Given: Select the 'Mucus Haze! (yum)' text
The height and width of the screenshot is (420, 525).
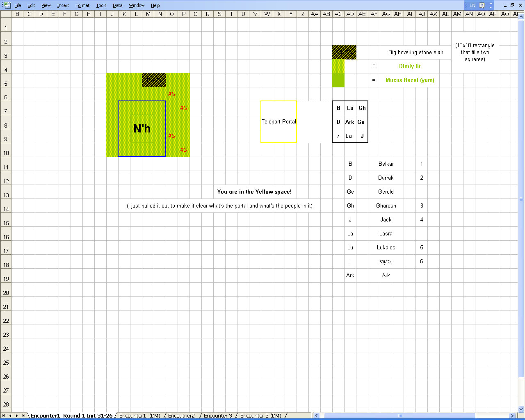Looking at the screenshot, I should coord(410,80).
